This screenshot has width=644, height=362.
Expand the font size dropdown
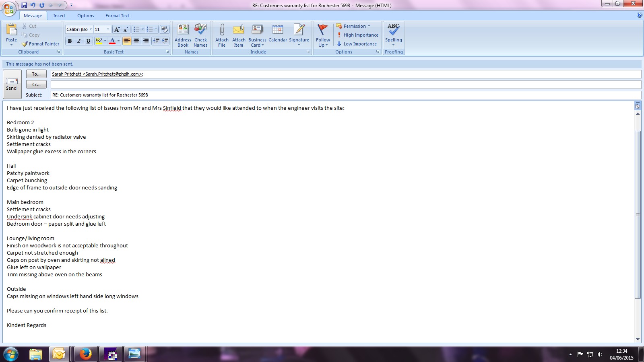coord(108,29)
